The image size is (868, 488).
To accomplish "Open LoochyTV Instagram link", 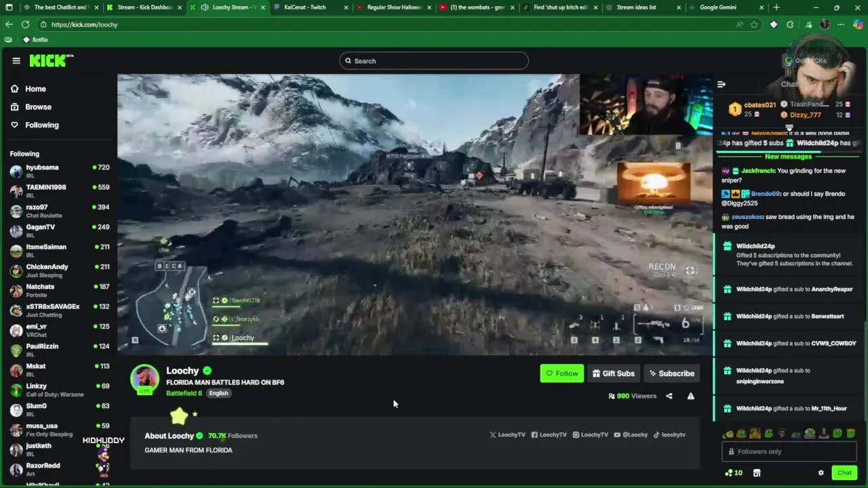I will point(590,435).
